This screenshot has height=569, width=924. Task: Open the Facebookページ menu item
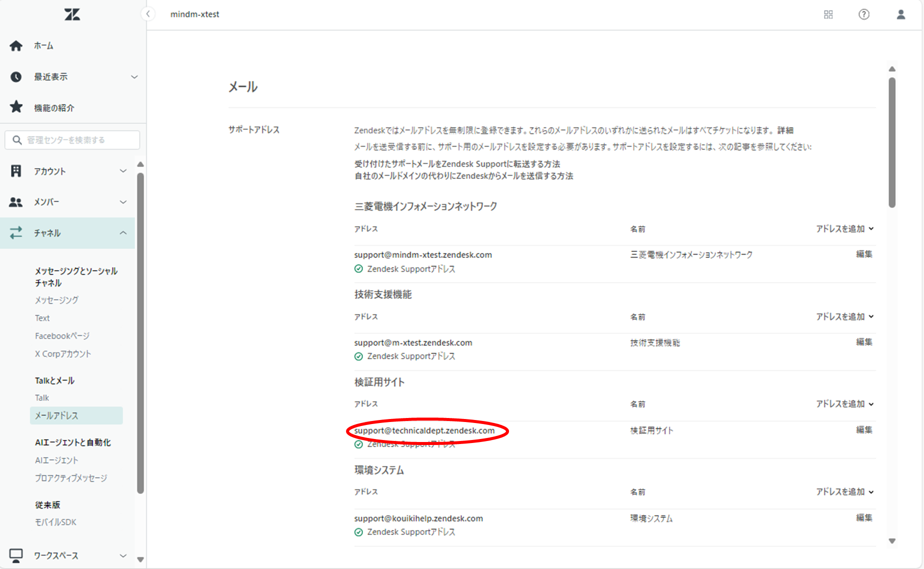click(62, 336)
